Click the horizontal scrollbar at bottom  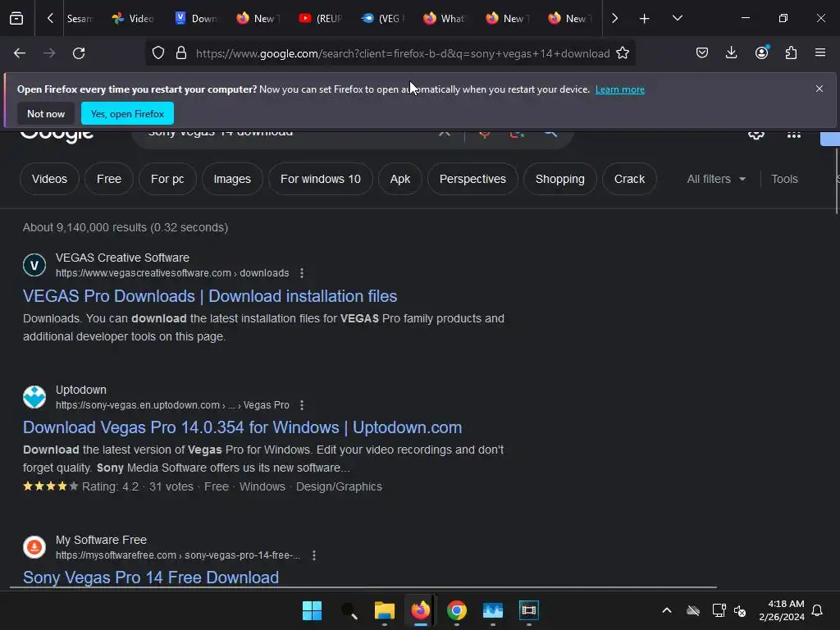(363, 587)
